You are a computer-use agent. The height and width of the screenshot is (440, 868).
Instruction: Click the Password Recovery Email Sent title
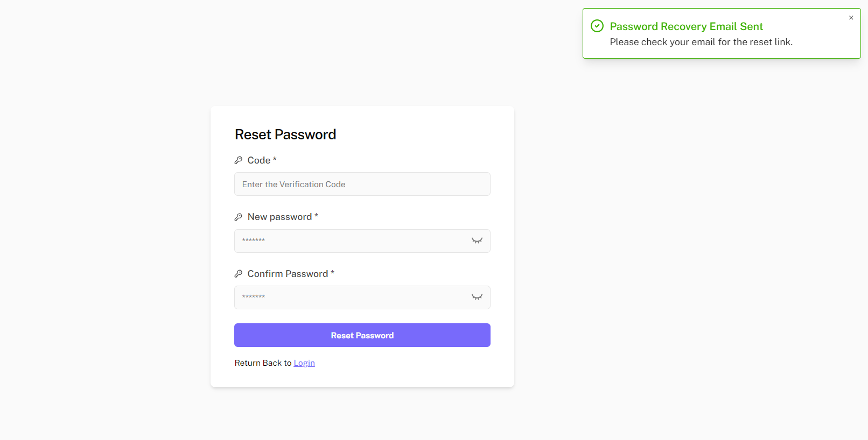point(686,26)
